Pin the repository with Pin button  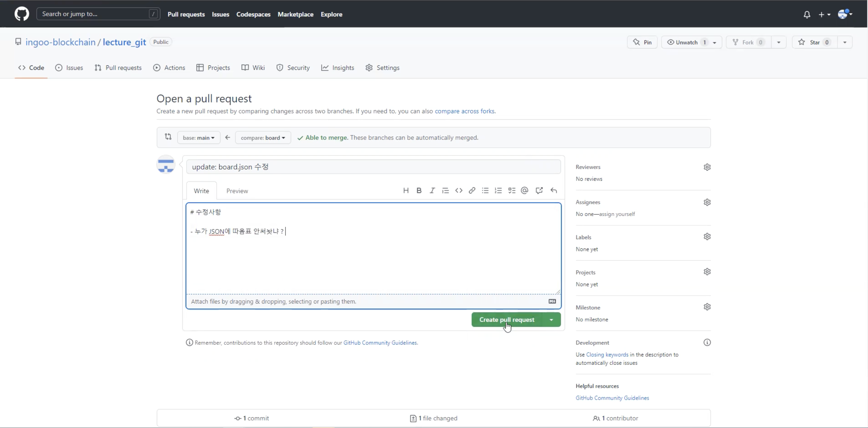(642, 42)
